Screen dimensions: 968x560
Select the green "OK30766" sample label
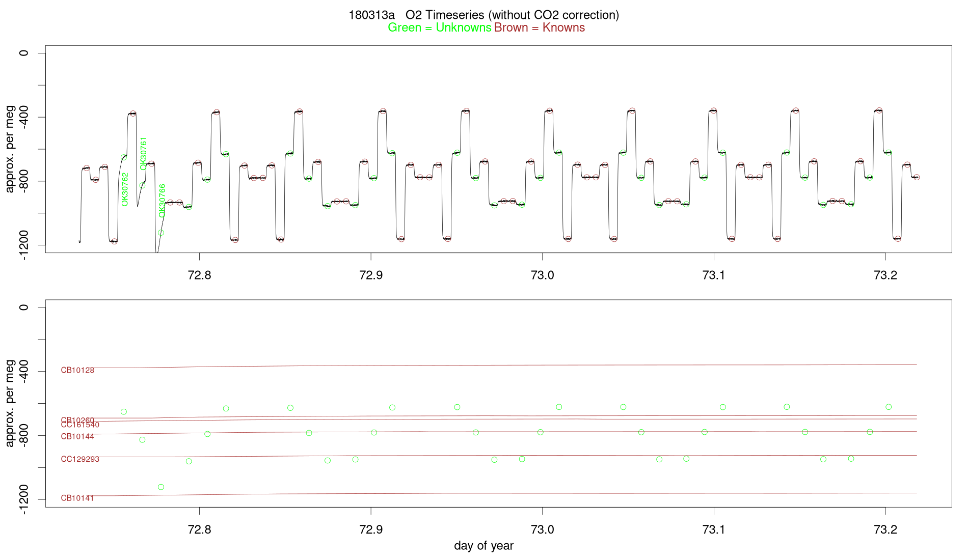162,201
